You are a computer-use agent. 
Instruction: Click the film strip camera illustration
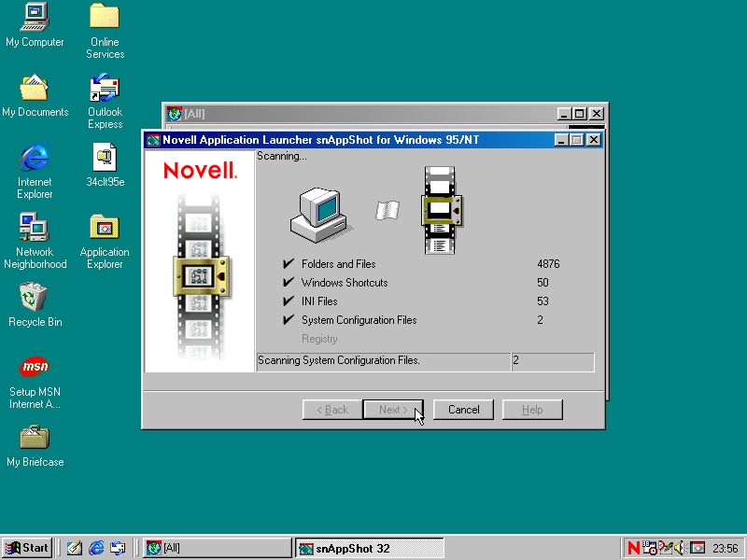tap(441, 209)
